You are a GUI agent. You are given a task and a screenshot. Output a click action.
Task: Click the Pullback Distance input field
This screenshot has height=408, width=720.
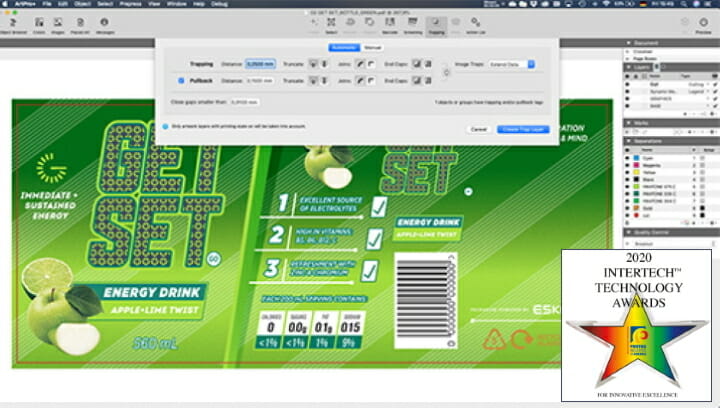click(260, 81)
